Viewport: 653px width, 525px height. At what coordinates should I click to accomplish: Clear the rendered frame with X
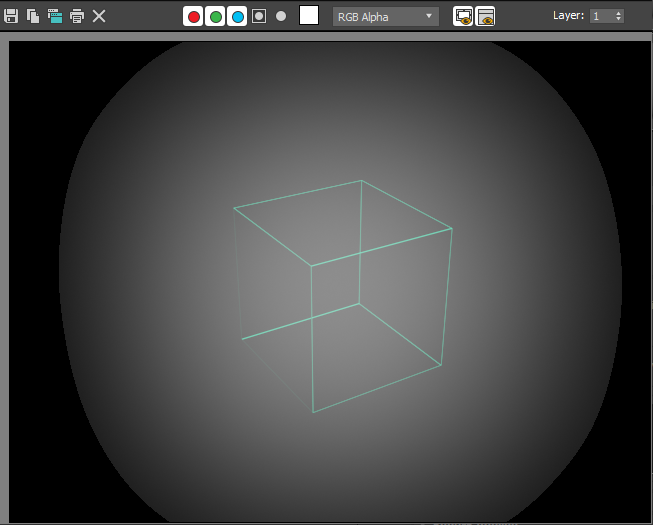pyautogui.click(x=99, y=16)
